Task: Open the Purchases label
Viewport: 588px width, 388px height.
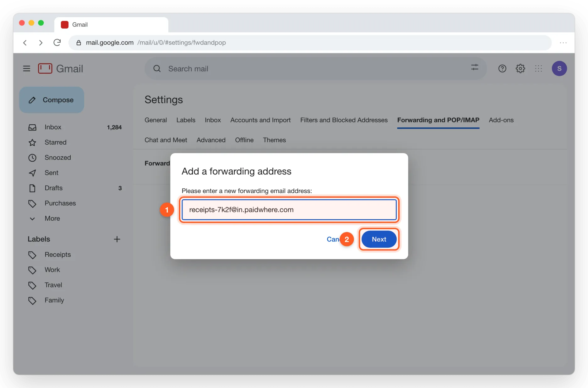Action: (x=60, y=203)
